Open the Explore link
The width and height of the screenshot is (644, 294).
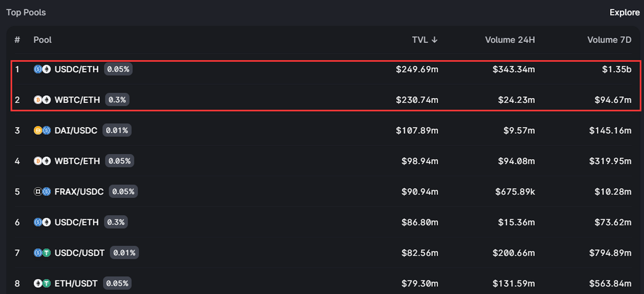pos(624,13)
